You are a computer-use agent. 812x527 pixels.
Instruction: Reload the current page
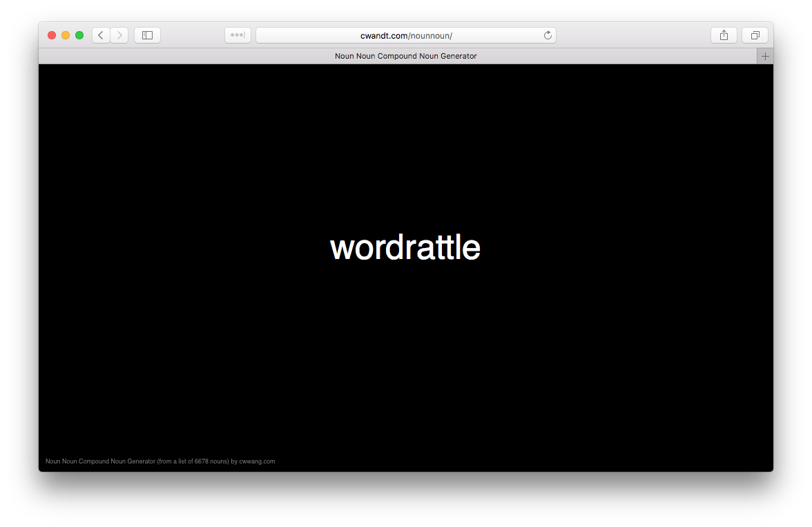click(548, 35)
